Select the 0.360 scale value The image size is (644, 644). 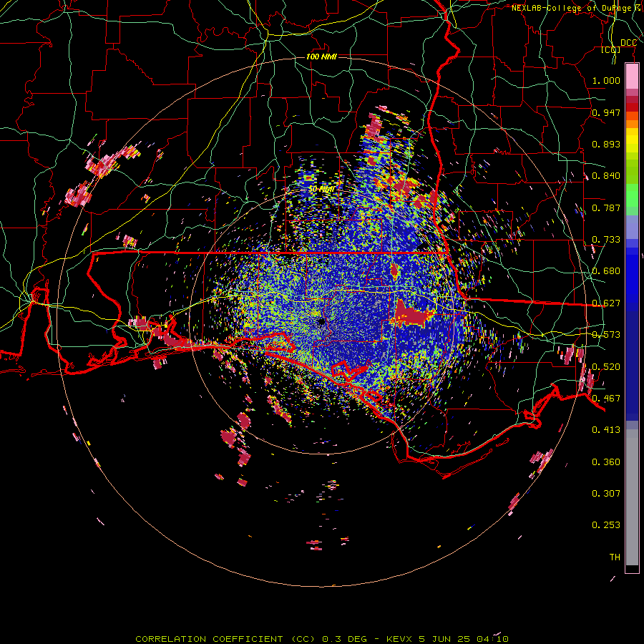(x=606, y=462)
